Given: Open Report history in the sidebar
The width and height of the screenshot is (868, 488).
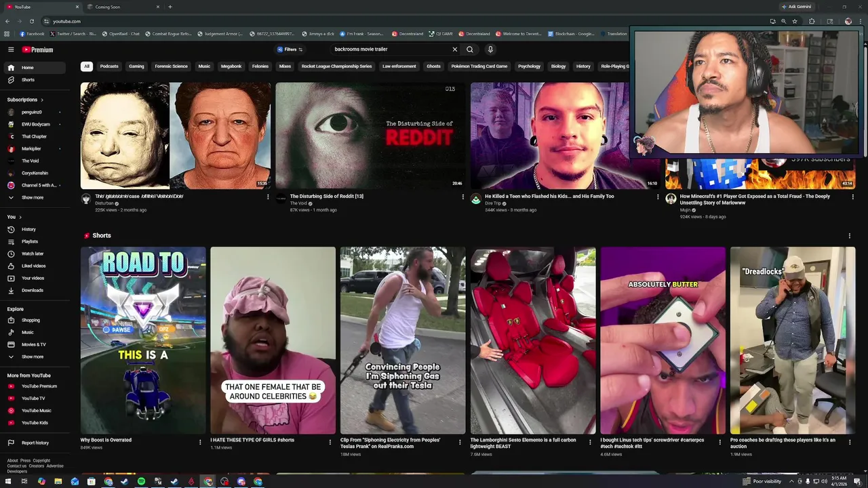Looking at the screenshot, I should click(x=34, y=443).
